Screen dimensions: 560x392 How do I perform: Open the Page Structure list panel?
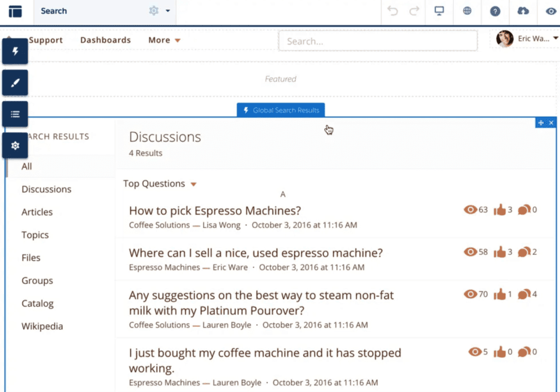[x=15, y=114]
